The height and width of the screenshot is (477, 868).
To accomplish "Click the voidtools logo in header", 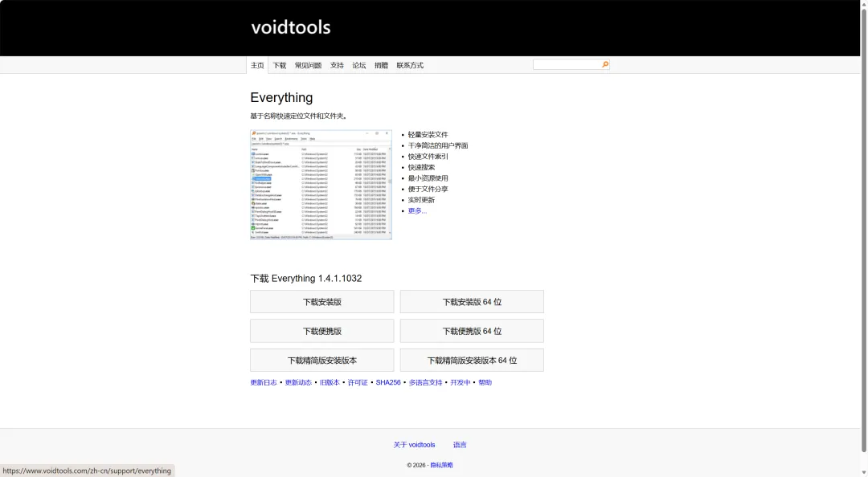I will (291, 27).
